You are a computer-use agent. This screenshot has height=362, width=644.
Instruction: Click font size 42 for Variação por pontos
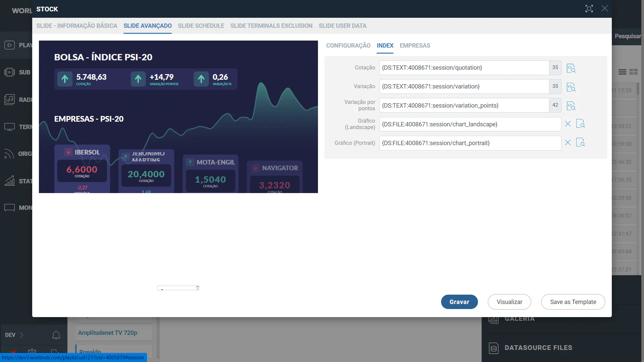point(555,105)
